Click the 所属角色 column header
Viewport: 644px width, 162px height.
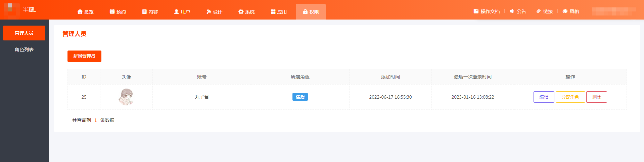pos(300,77)
